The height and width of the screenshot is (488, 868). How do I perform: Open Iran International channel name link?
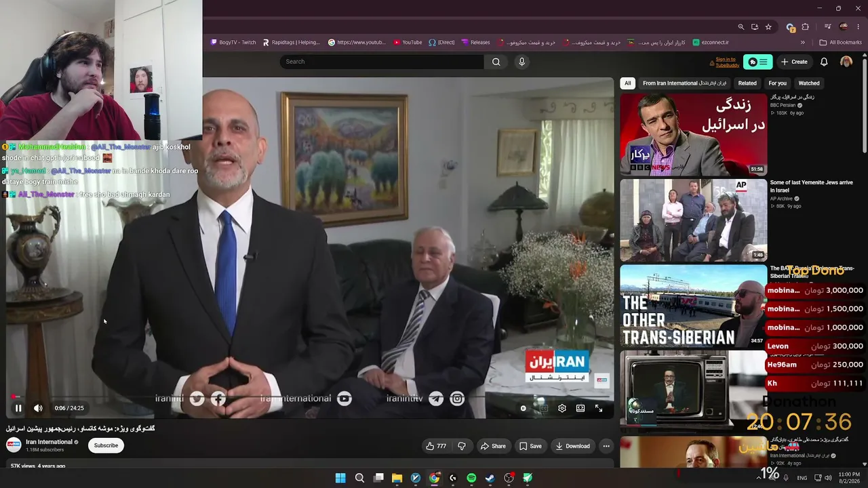[49, 442]
